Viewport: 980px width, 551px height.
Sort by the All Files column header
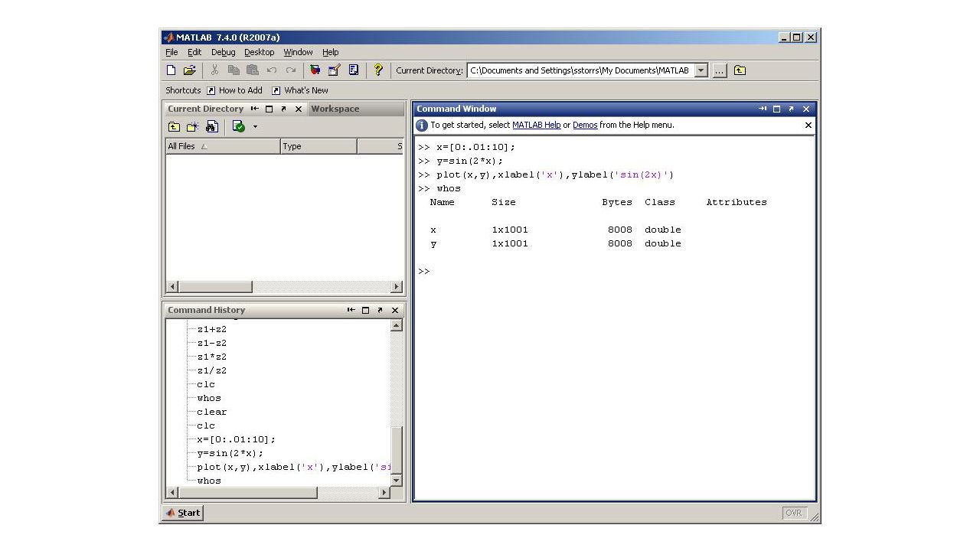point(223,146)
